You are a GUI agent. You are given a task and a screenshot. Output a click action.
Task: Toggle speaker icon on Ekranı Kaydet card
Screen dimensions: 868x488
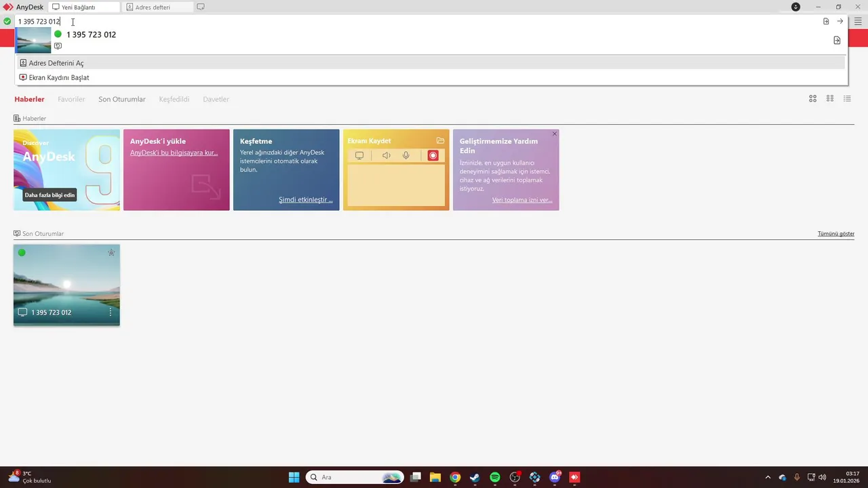point(386,155)
